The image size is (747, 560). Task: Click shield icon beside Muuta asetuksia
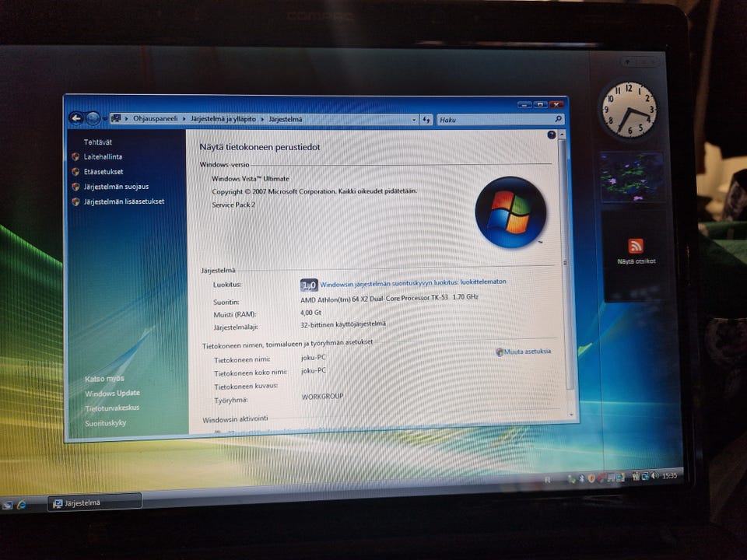coord(500,352)
